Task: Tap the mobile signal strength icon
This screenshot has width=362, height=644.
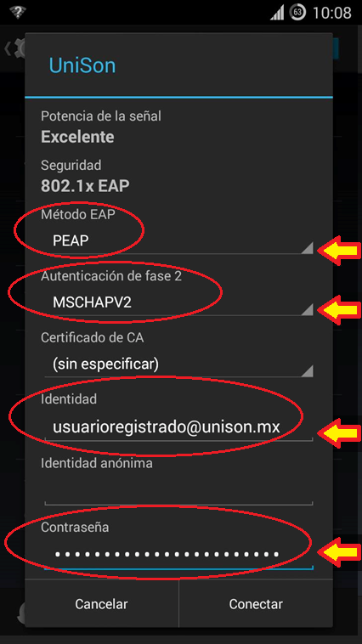Action: click(x=277, y=13)
